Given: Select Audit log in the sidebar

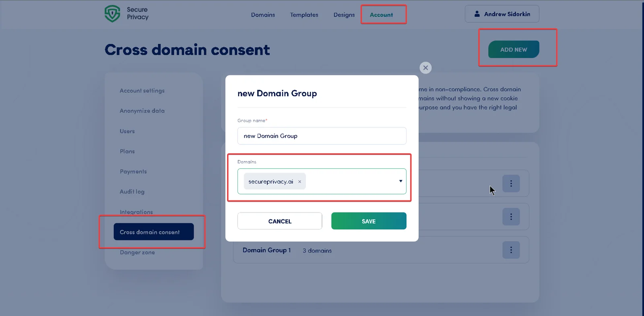Looking at the screenshot, I should point(132,192).
